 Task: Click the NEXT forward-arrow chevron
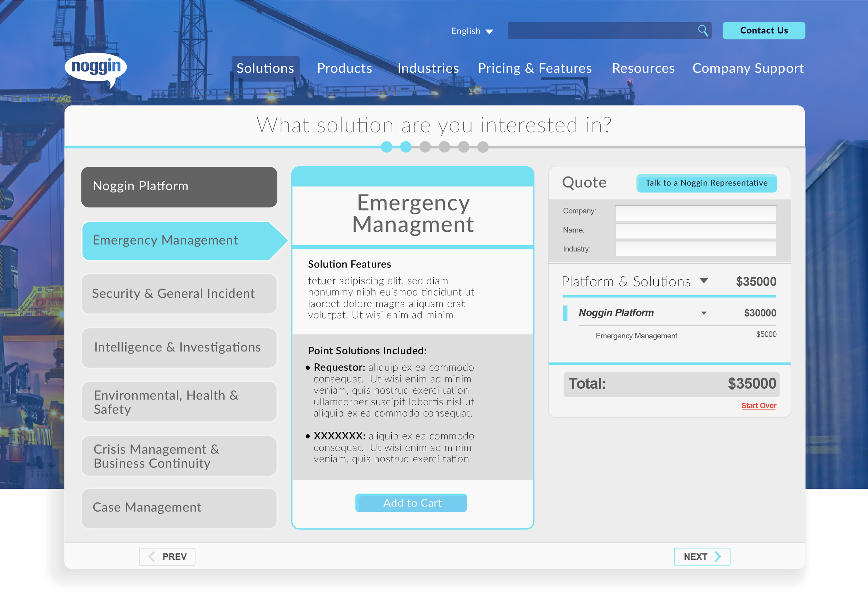pyautogui.click(x=718, y=556)
